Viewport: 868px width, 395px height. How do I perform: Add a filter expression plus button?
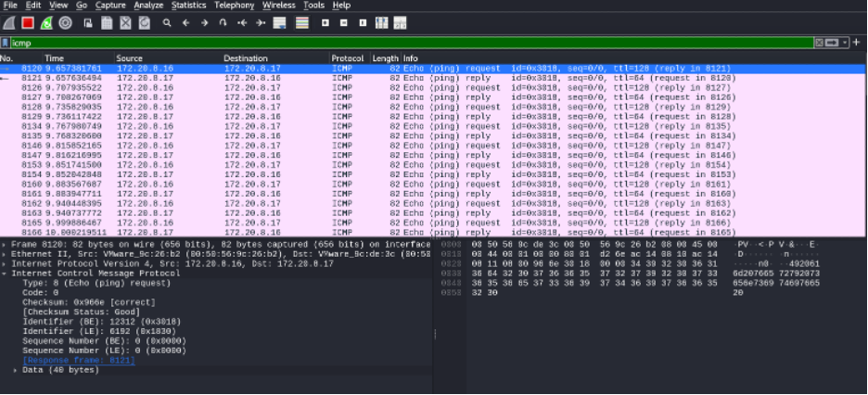click(x=856, y=43)
